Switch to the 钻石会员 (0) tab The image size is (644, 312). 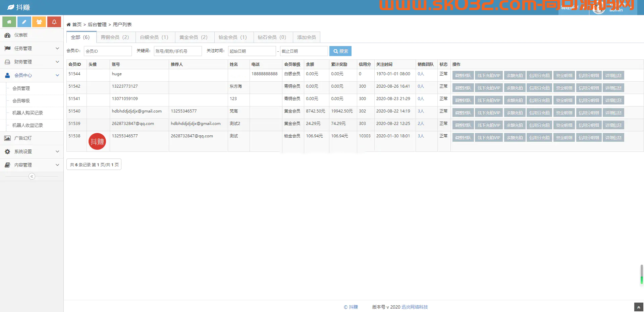coord(273,37)
